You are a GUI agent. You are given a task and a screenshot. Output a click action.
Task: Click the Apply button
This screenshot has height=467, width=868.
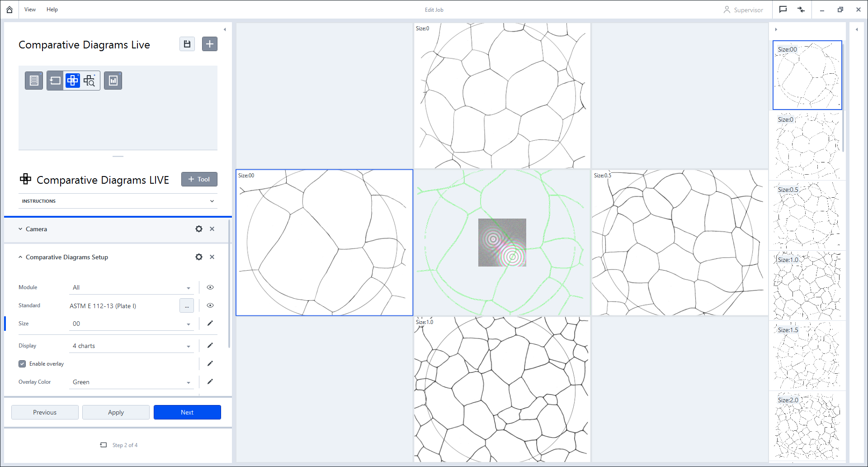point(116,412)
